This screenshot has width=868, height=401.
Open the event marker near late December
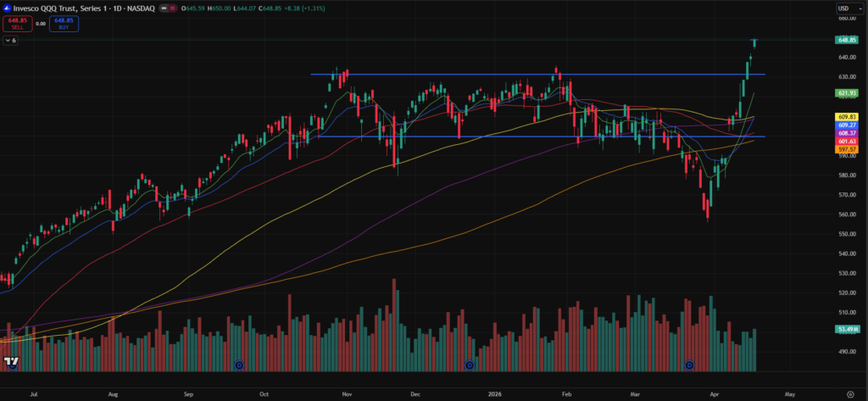tap(470, 365)
